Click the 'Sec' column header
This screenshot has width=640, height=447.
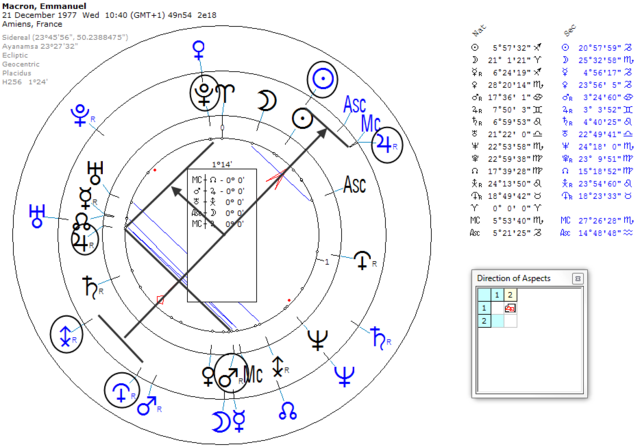569,31
